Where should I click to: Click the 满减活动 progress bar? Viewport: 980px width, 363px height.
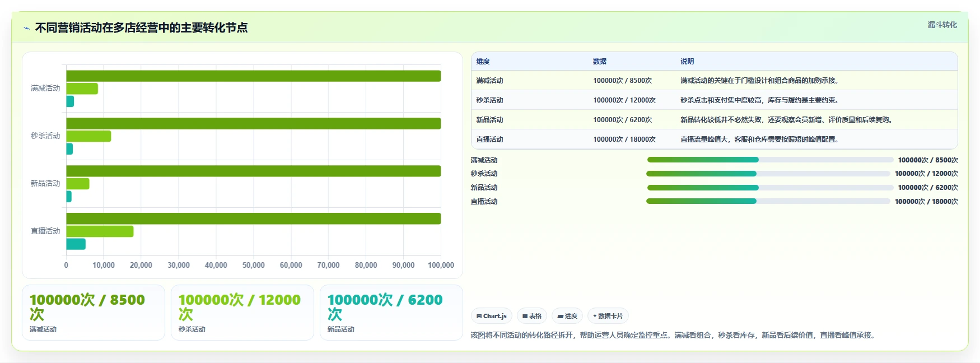[x=770, y=160]
